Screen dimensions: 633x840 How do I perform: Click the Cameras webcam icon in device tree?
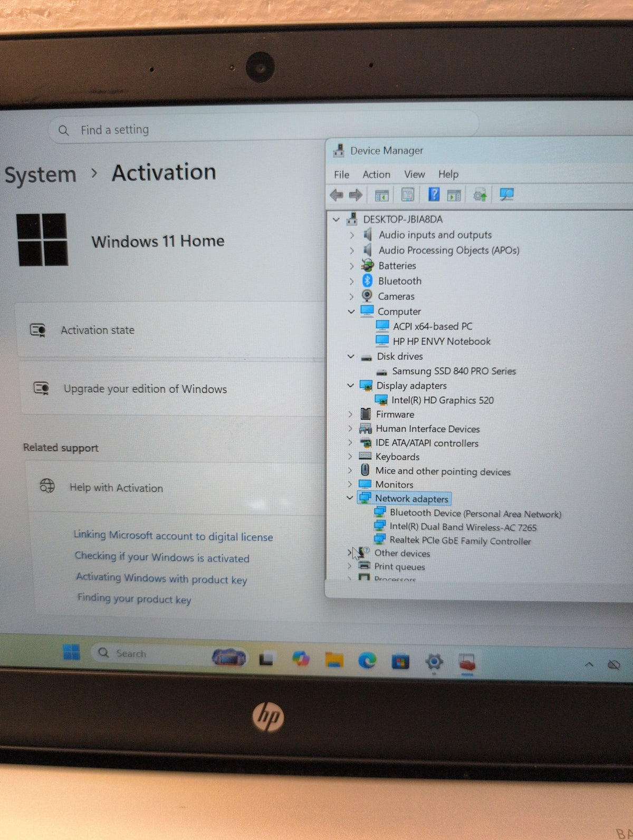point(367,296)
